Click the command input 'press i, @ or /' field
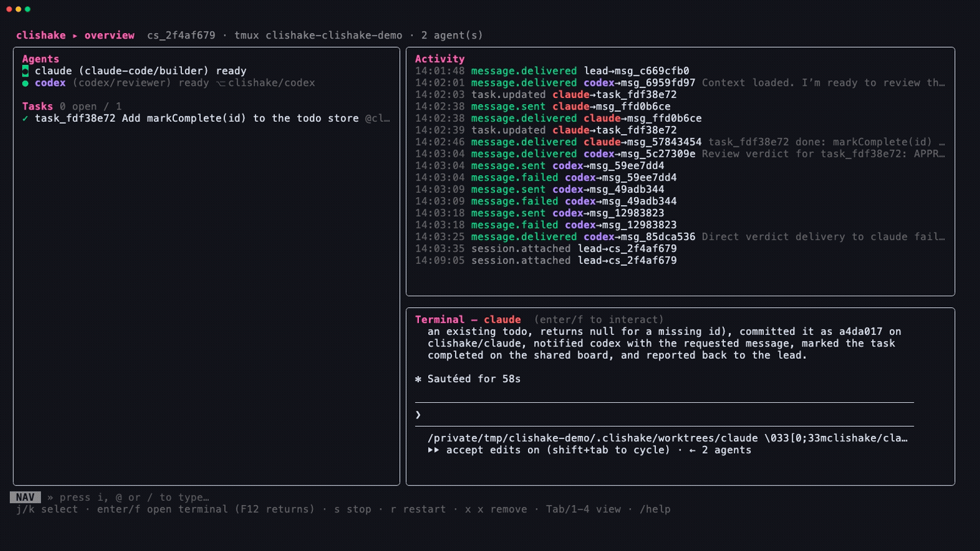This screenshot has width=980, height=551. point(134,497)
